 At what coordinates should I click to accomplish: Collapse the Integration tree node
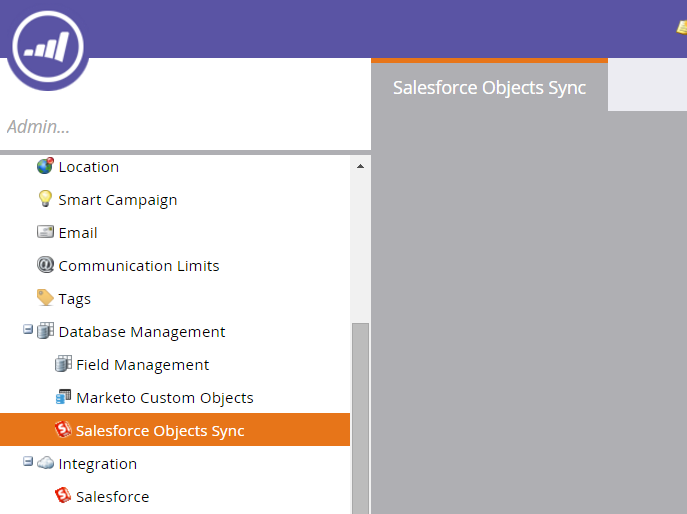pos(28,461)
